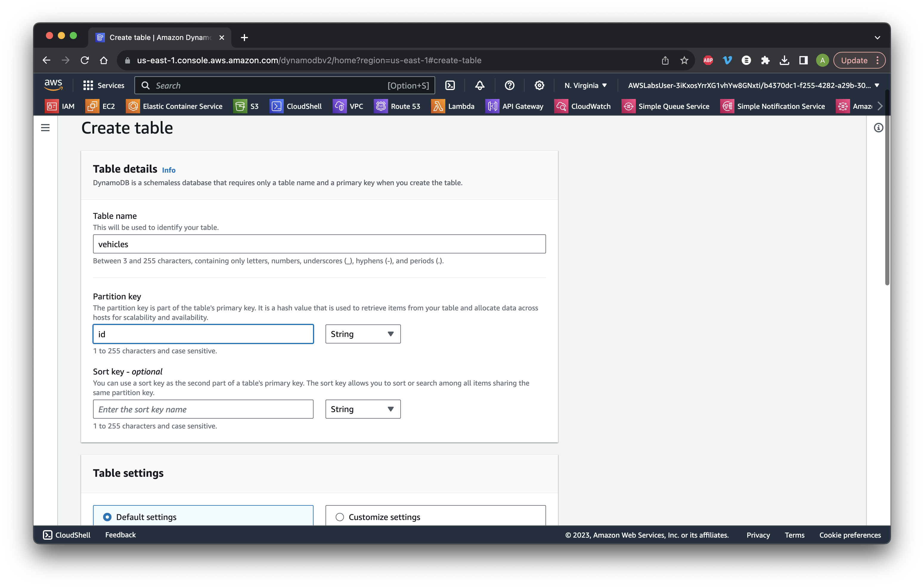Image resolution: width=924 pixels, height=588 pixels.
Task: Open the browser extensions puzzle icon
Action: click(x=765, y=60)
